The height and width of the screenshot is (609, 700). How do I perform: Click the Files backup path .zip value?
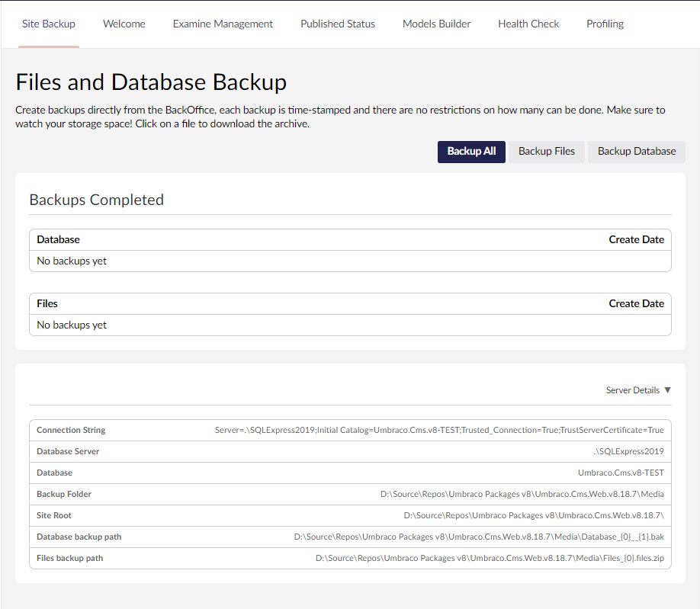[x=489, y=558]
